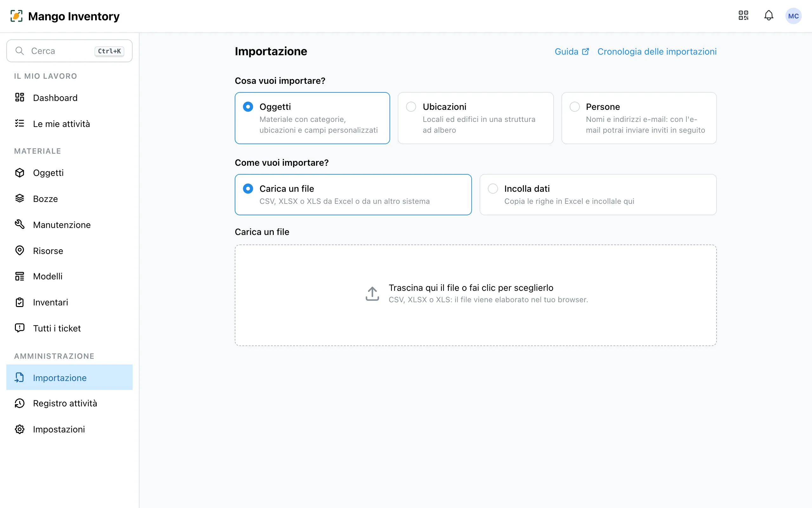Open Inventari section

coord(69,302)
